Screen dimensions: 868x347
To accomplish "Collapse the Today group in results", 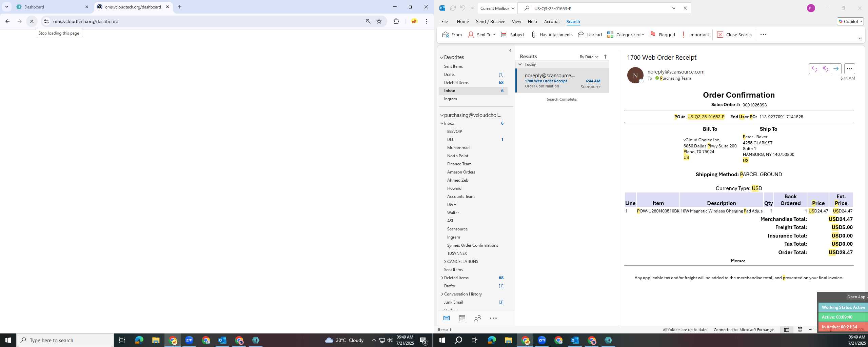I will [520, 64].
